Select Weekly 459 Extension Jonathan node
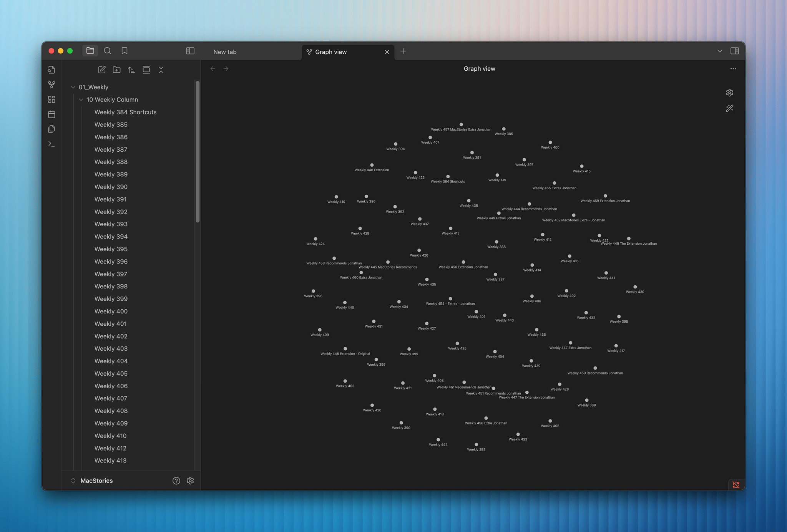 coord(605,196)
